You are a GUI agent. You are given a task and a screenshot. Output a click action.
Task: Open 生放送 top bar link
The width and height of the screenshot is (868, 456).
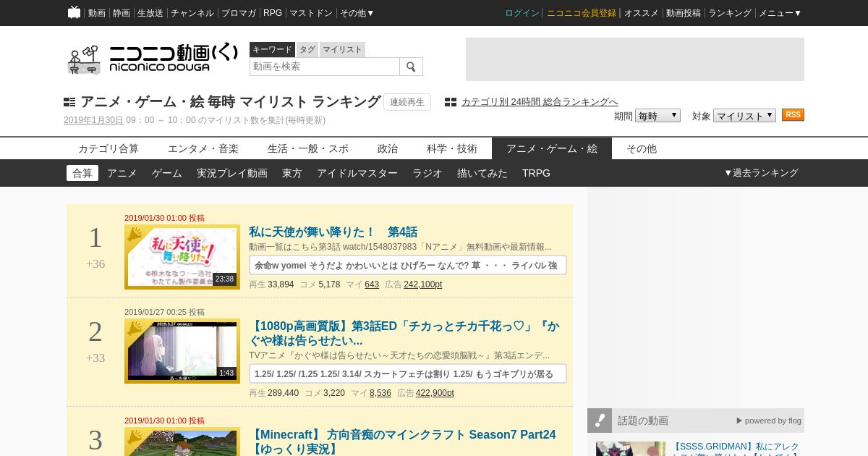pos(150,13)
